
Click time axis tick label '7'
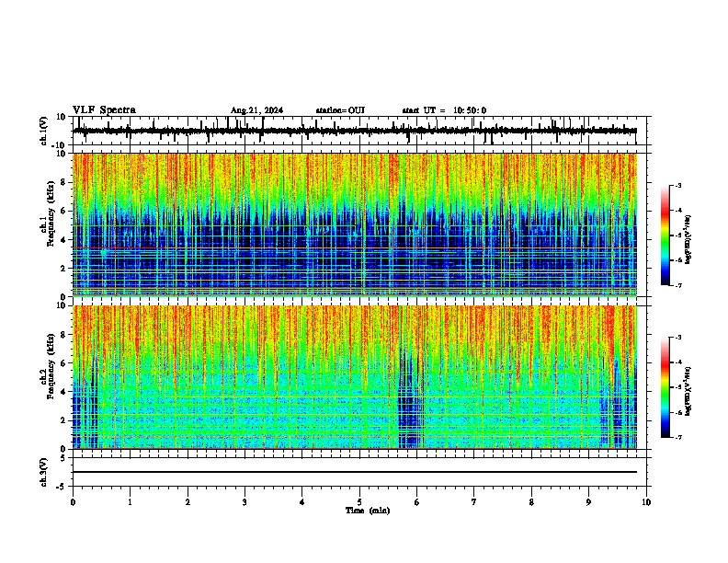tap(474, 502)
